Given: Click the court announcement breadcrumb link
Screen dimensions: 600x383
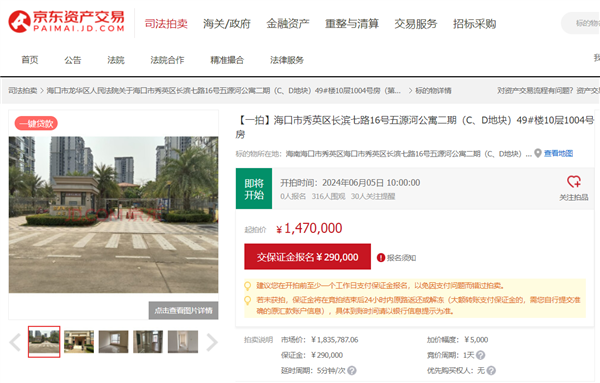Looking at the screenshot, I should tap(224, 91).
